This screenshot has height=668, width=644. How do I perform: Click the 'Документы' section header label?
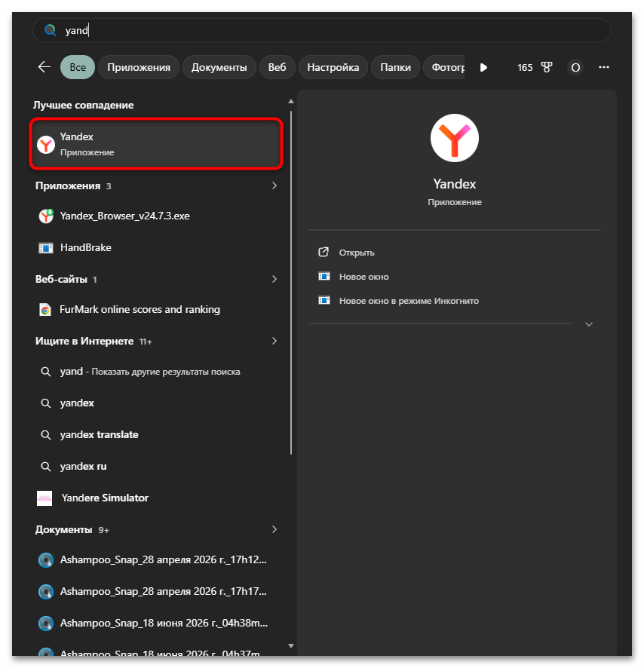tap(63, 529)
